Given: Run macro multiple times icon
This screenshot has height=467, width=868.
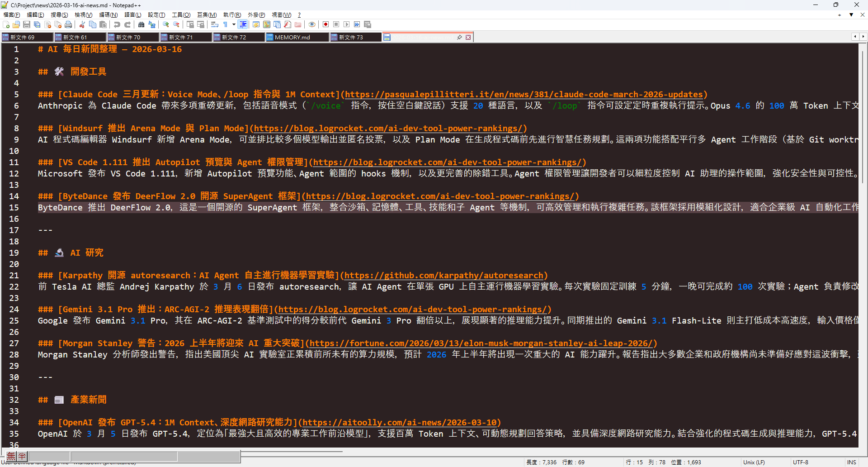Looking at the screenshot, I should [x=357, y=25].
